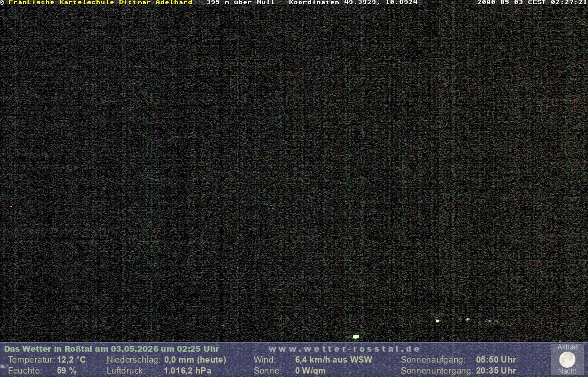Click the Nacht label under the moon

[x=567, y=371]
